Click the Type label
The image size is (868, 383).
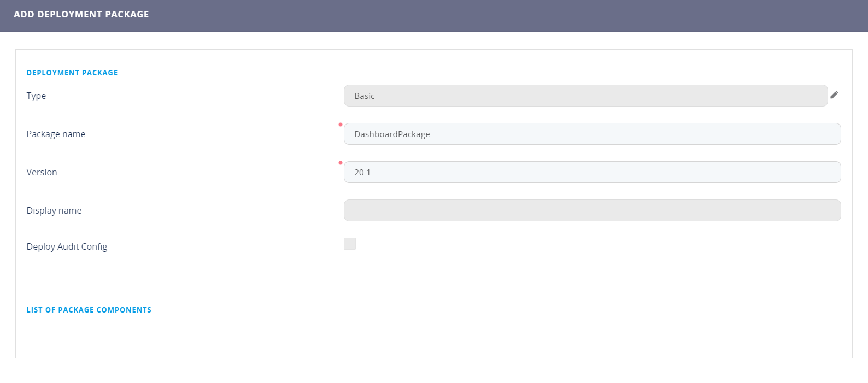click(x=36, y=96)
